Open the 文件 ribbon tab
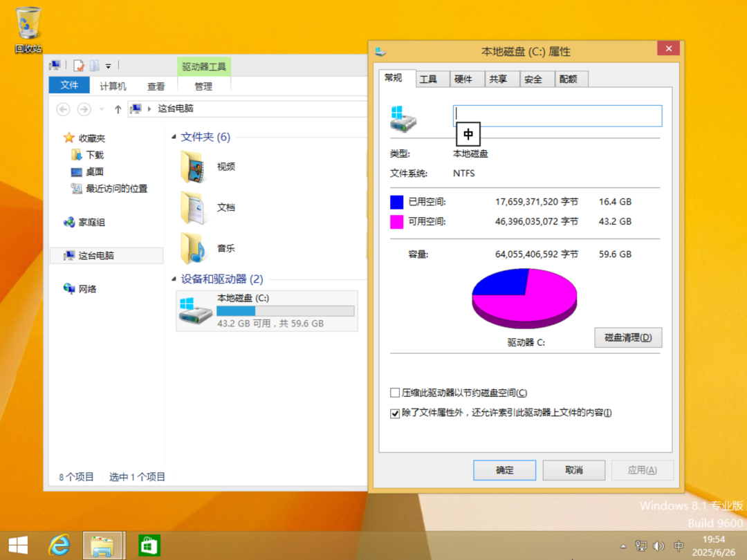This screenshot has height=560, width=747. pos(69,85)
